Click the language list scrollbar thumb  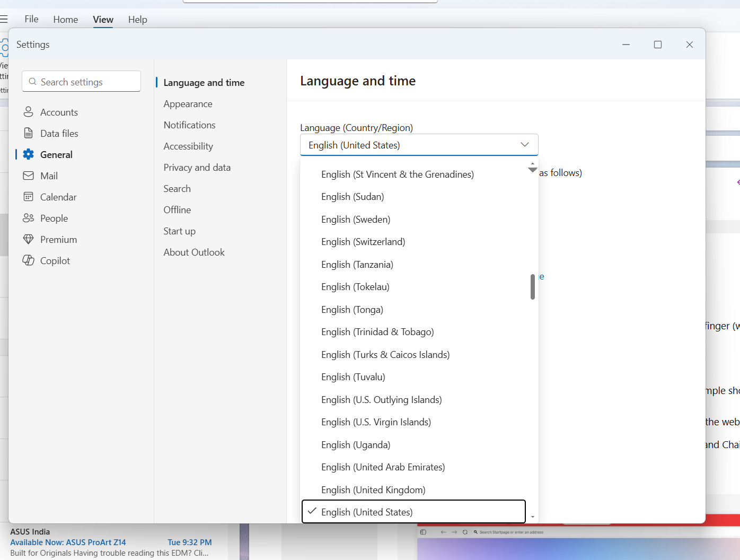click(532, 287)
